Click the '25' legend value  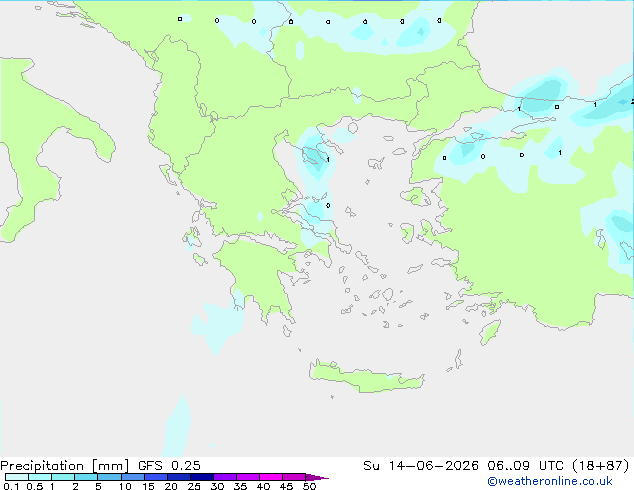click(194, 486)
